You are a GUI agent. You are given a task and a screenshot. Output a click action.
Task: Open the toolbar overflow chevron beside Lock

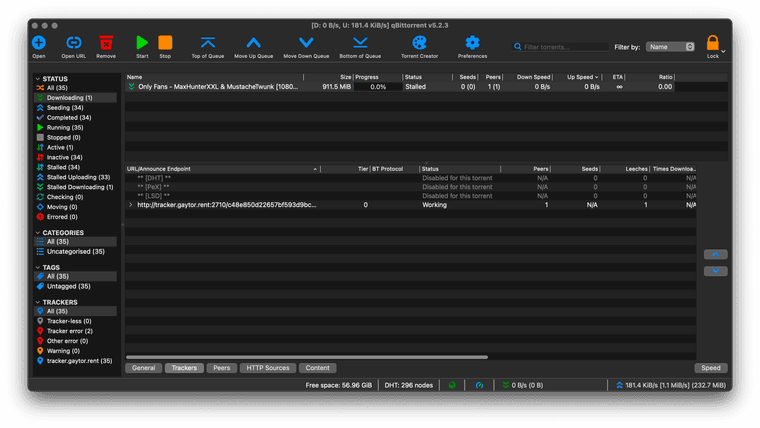click(723, 51)
